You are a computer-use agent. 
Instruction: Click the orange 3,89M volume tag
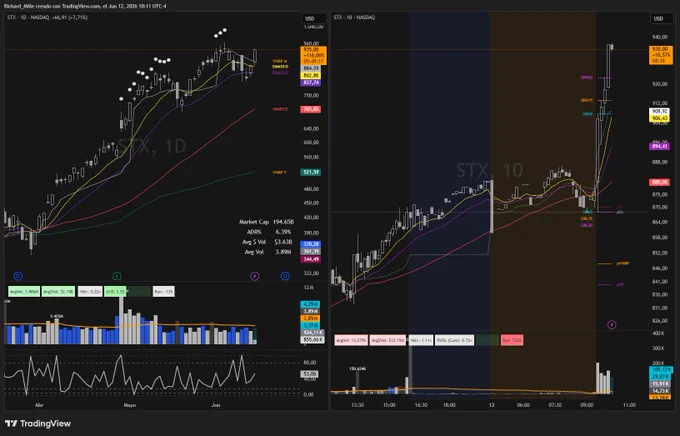(x=311, y=318)
